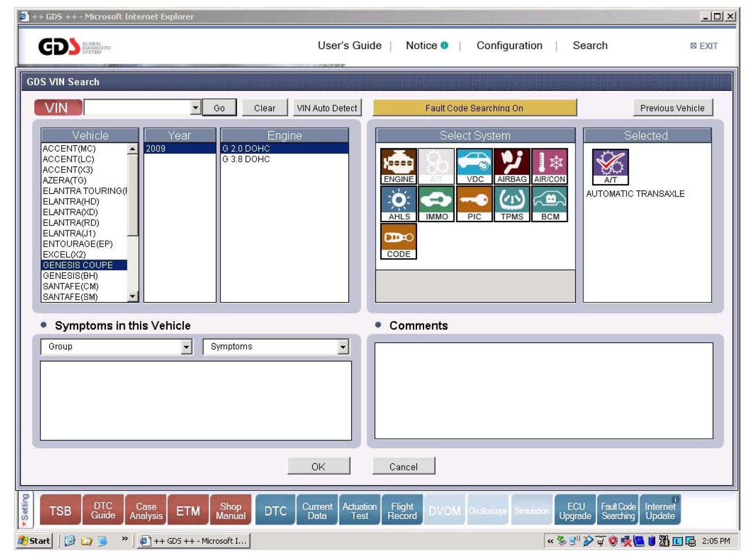Toggle the Fault Code Searching On button
The image size is (747, 560).
click(x=474, y=108)
